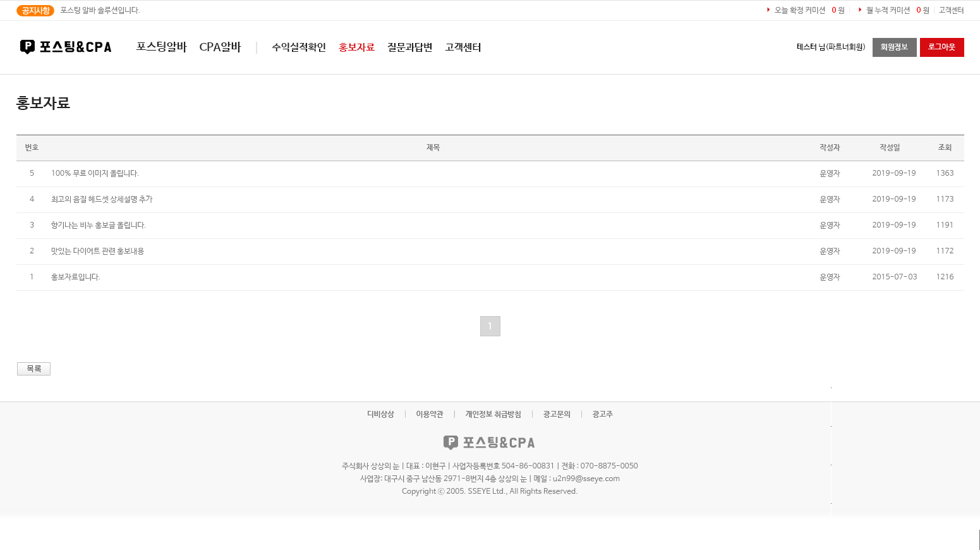Click the 포스팅&CPA footer logo
Screen dimensions: 980x550
(x=489, y=443)
